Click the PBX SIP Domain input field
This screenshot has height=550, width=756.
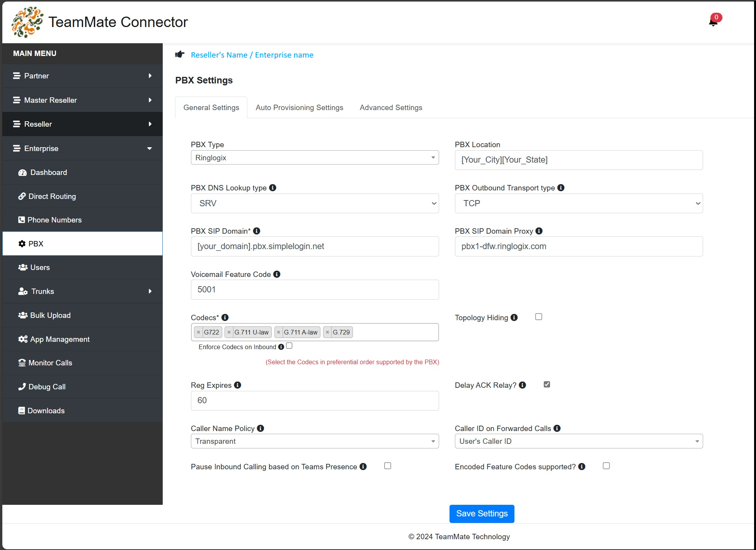[x=315, y=246]
